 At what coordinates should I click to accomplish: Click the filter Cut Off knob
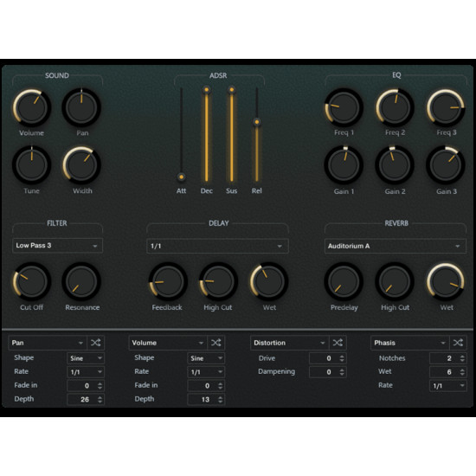[x=31, y=281]
